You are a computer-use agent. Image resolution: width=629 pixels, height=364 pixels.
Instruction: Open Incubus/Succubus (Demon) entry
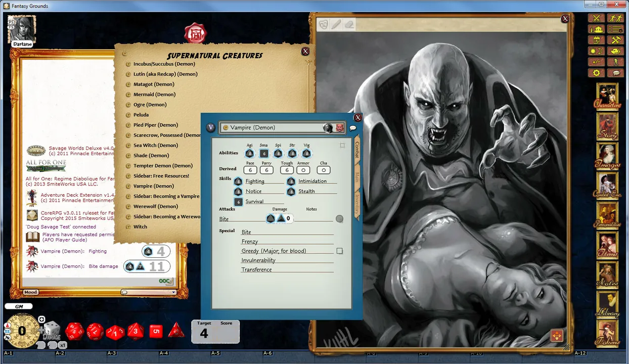coord(164,64)
